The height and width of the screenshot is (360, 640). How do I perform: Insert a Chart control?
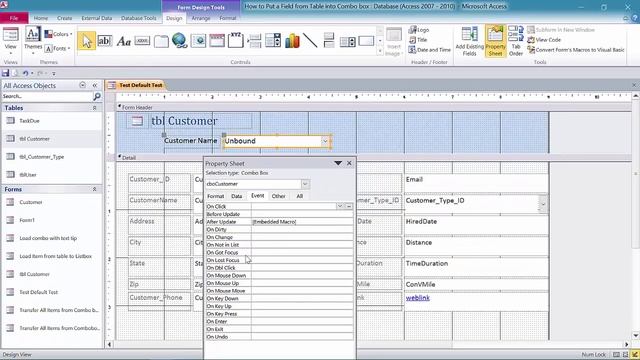(x=292, y=41)
